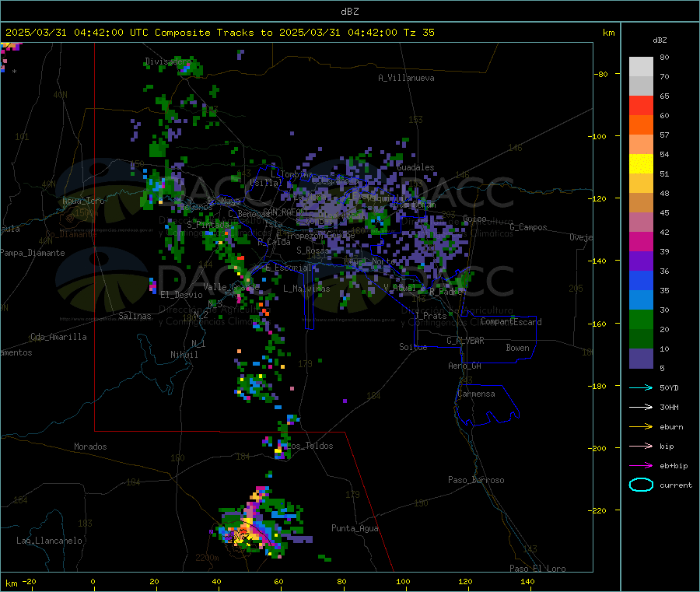700x592 pixels.
Task: Click the date 2025/03/31 04:42:00 UTC header text
Action: point(77,33)
